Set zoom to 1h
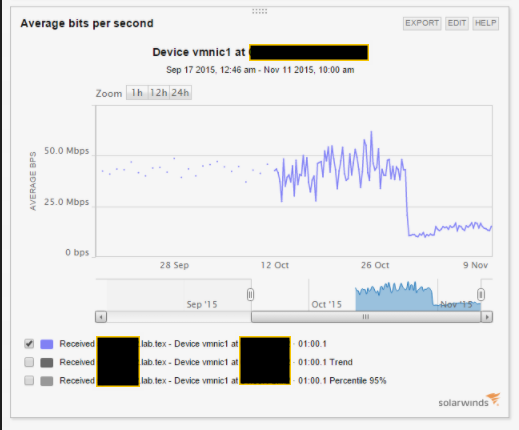The height and width of the screenshot is (430, 519). [137, 93]
